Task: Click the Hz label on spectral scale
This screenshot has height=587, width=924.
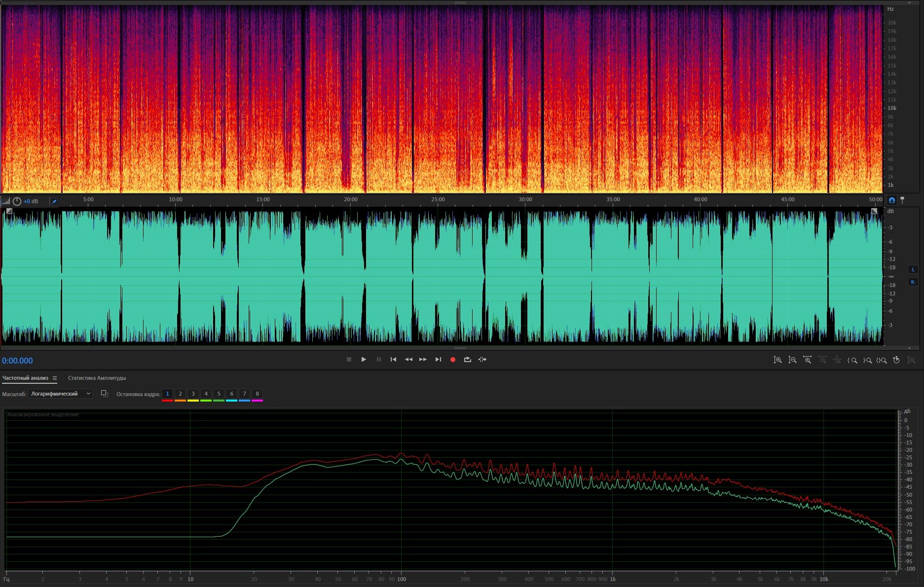Action: [890, 9]
